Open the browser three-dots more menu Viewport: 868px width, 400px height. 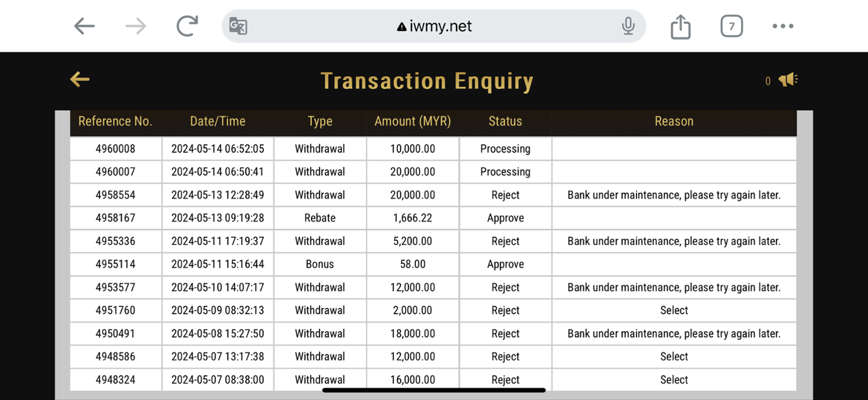[782, 26]
